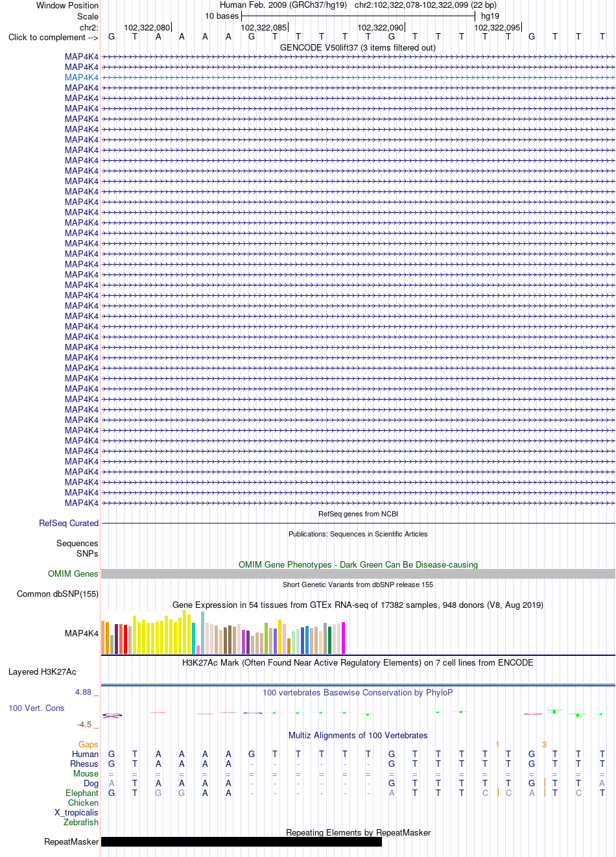Open 'Publications: Sequences in Scientific Articles' title
The height and width of the screenshot is (857, 616).
tap(358, 534)
